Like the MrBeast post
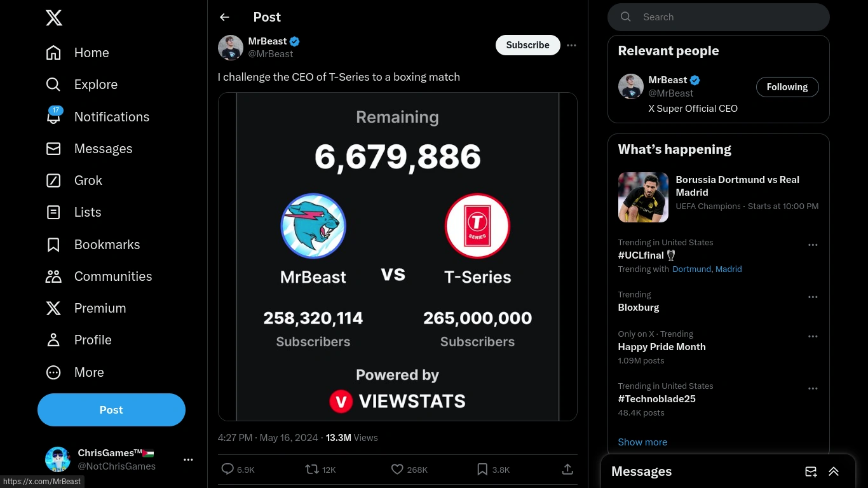Viewport: 868px width, 488px height. click(x=397, y=470)
